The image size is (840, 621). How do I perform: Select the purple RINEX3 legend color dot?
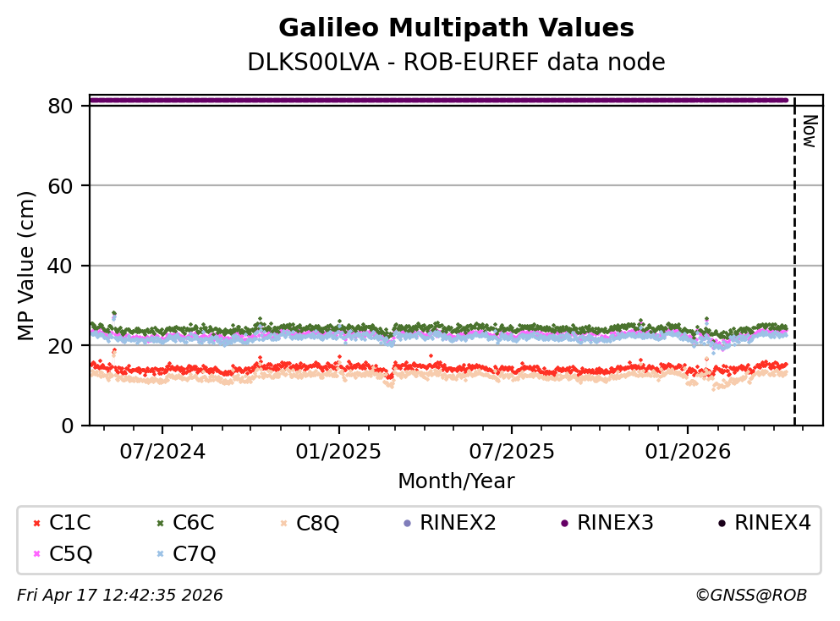(x=563, y=523)
